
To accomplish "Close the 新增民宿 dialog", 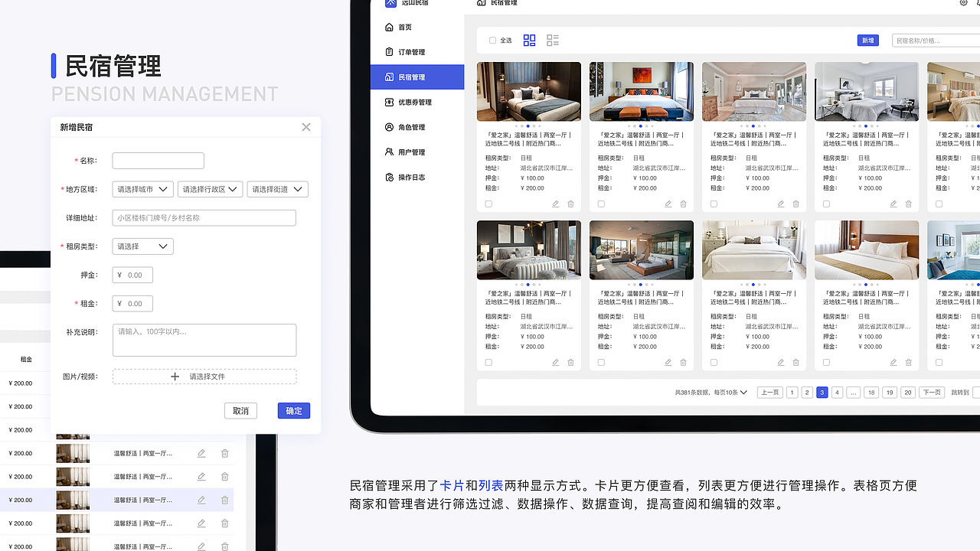I will pos(306,127).
